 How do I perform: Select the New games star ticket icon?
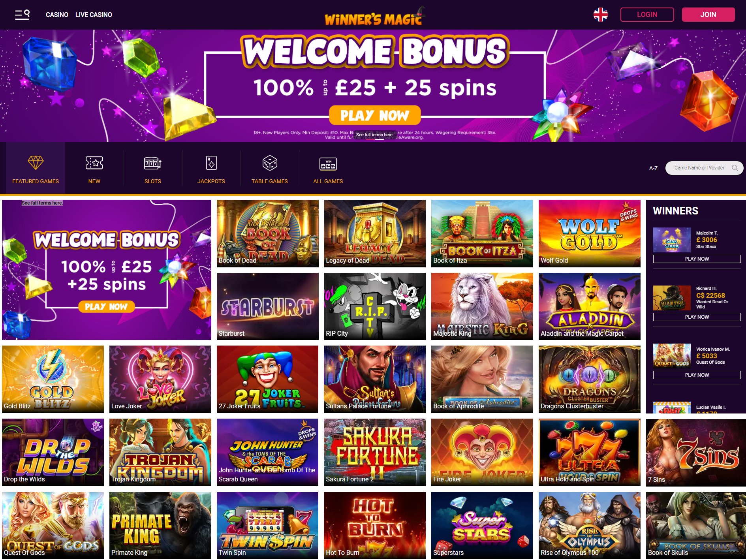pos(94,163)
